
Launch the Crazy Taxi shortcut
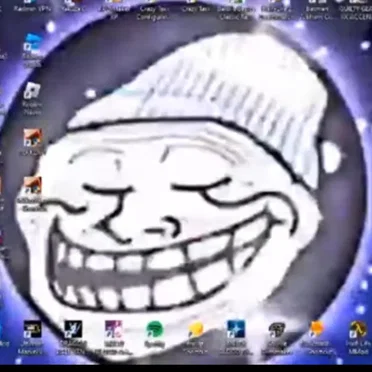196,7
